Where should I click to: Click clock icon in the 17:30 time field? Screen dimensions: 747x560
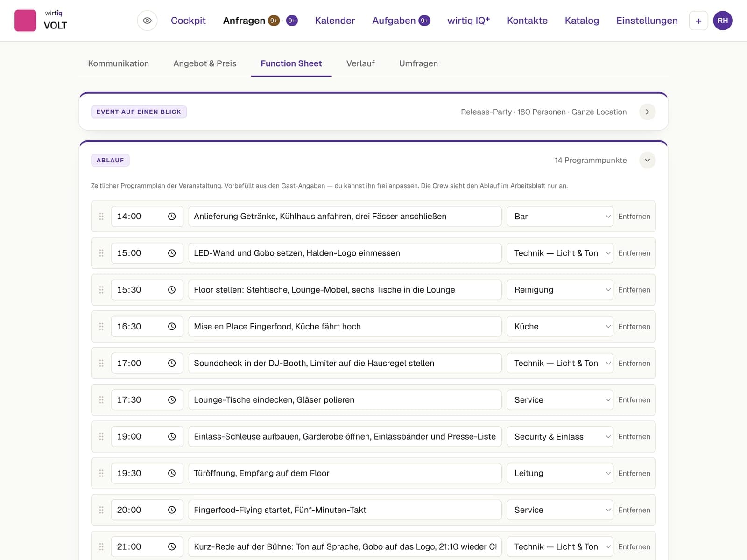pos(172,400)
